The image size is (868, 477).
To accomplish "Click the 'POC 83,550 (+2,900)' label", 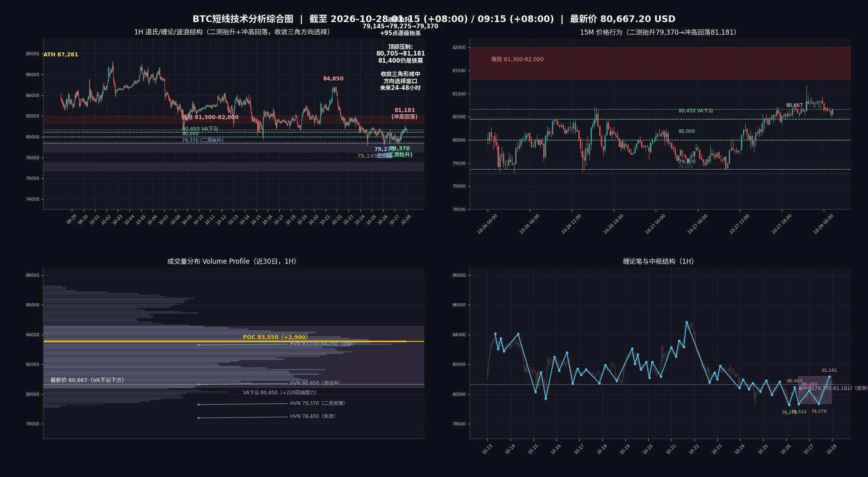I will [x=275, y=337].
